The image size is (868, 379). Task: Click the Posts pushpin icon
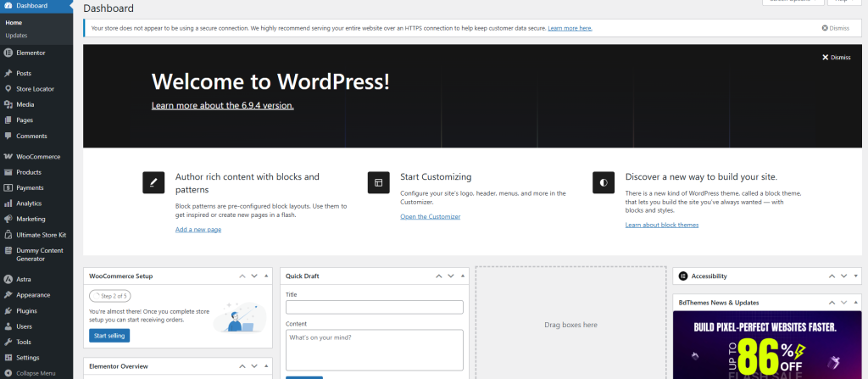pyautogui.click(x=8, y=73)
